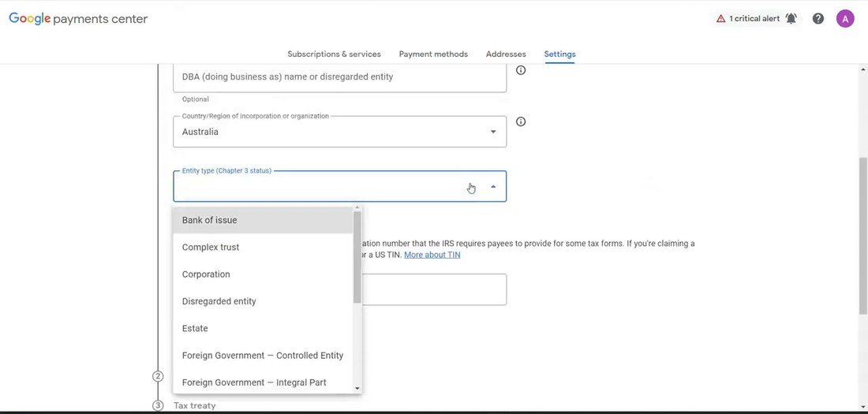Click info icon next to Country/Region field
Viewport: 868px width, 414px height.
(x=521, y=121)
